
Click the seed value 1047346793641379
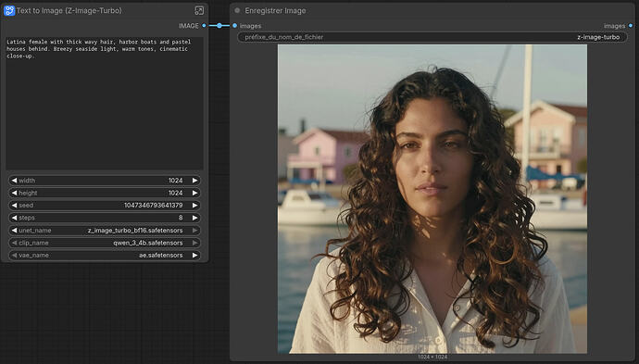click(x=153, y=205)
